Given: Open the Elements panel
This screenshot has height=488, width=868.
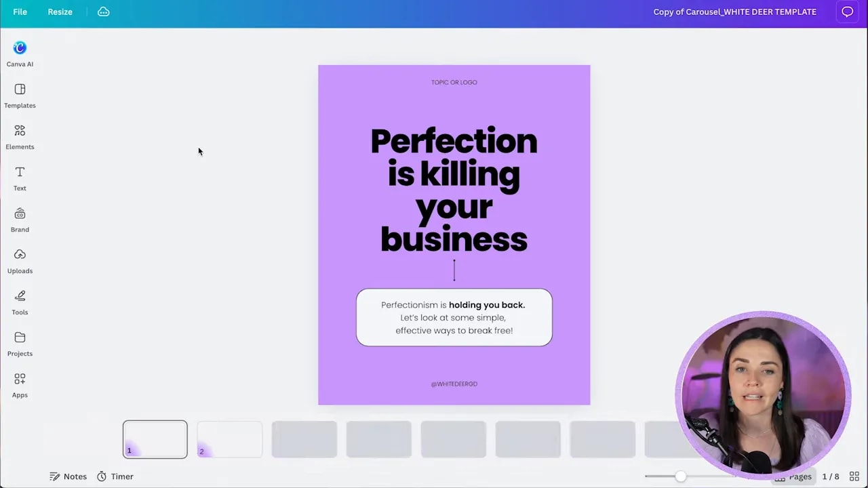Looking at the screenshot, I should point(20,137).
